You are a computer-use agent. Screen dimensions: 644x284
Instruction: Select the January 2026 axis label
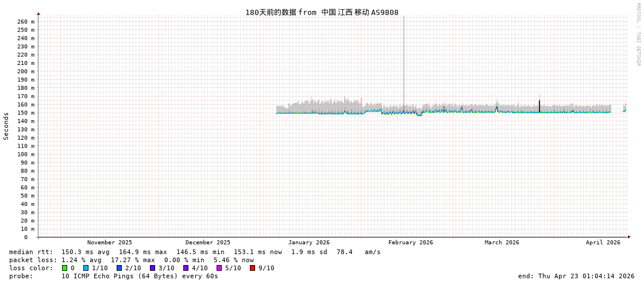(x=308, y=243)
